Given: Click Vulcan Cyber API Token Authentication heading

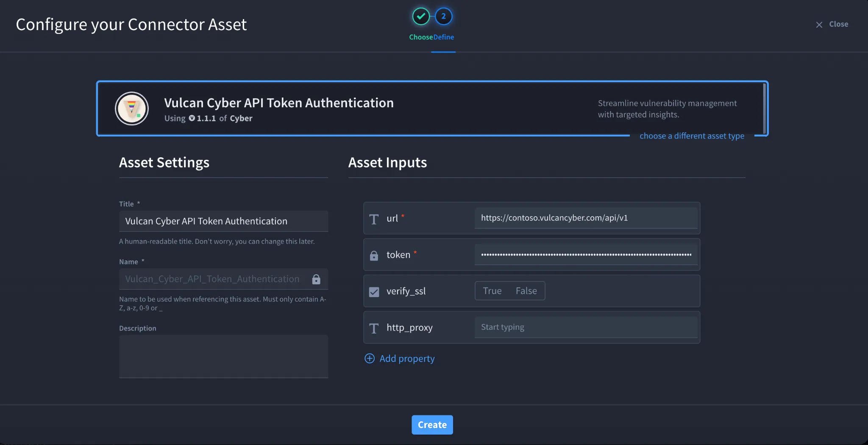Looking at the screenshot, I should coord(279,103).
